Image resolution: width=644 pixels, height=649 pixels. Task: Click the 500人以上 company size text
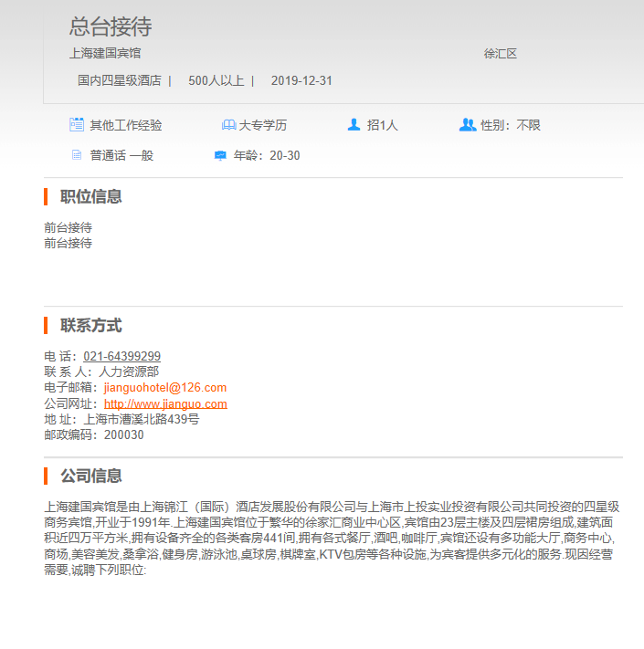point(216,80)
